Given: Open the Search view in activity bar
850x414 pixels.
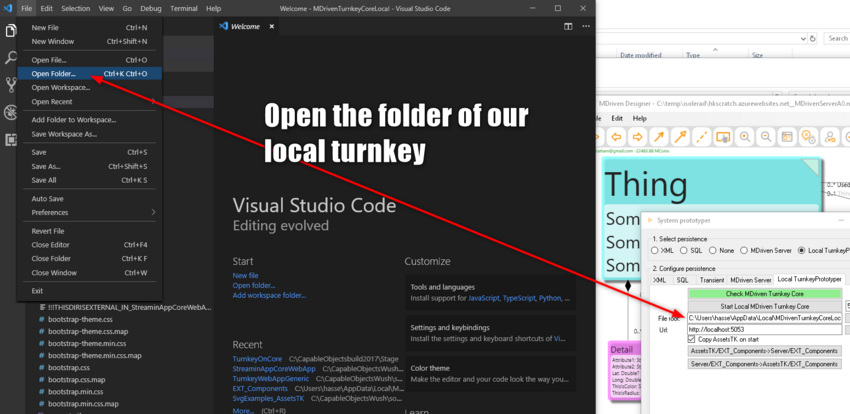Looking at the screenshot, I should (10, 58).
